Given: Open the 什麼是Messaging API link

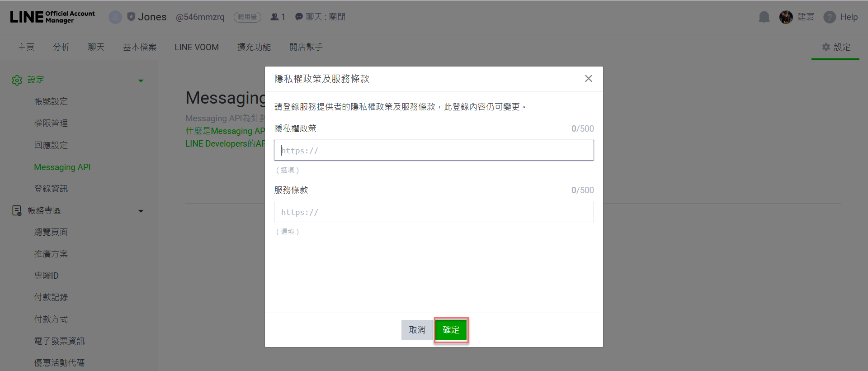Looking at the screenshot, I should pos(225,131).
